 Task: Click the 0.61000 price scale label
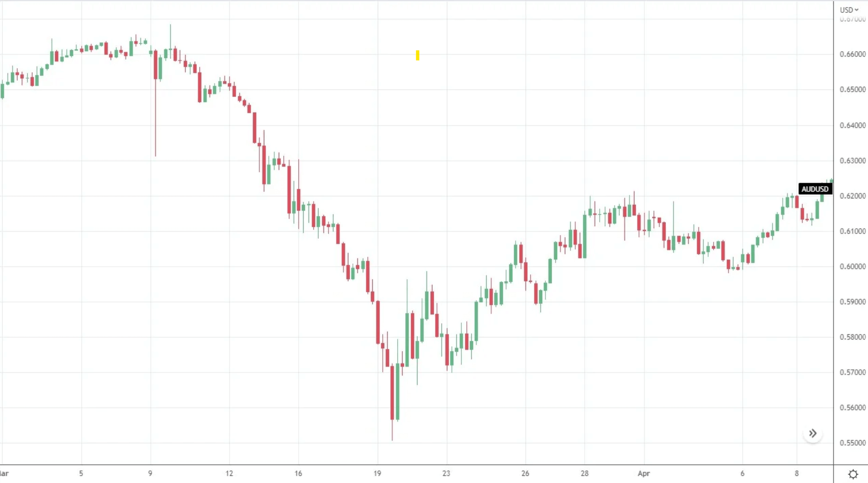pyautogui.click(x=853, y=231)
